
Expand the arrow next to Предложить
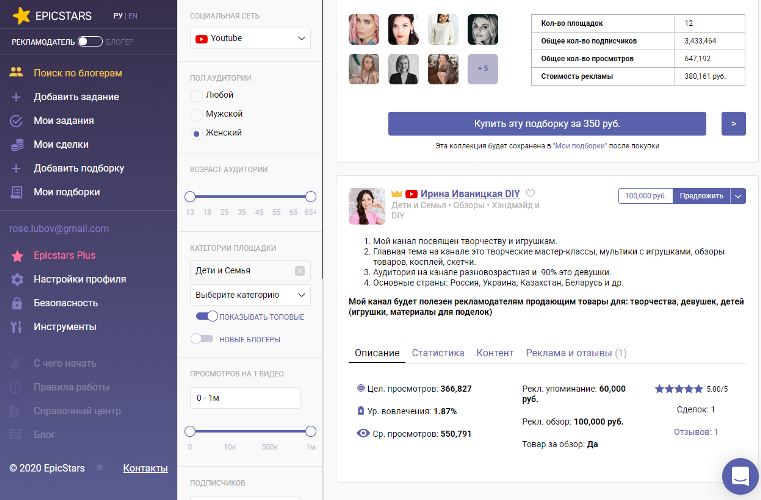tap(738, 196)
